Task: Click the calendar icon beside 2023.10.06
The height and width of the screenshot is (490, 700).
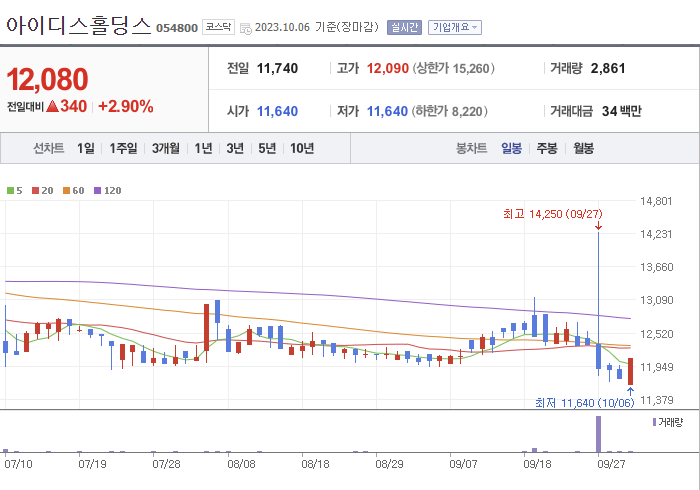Action: pos(246,29)
